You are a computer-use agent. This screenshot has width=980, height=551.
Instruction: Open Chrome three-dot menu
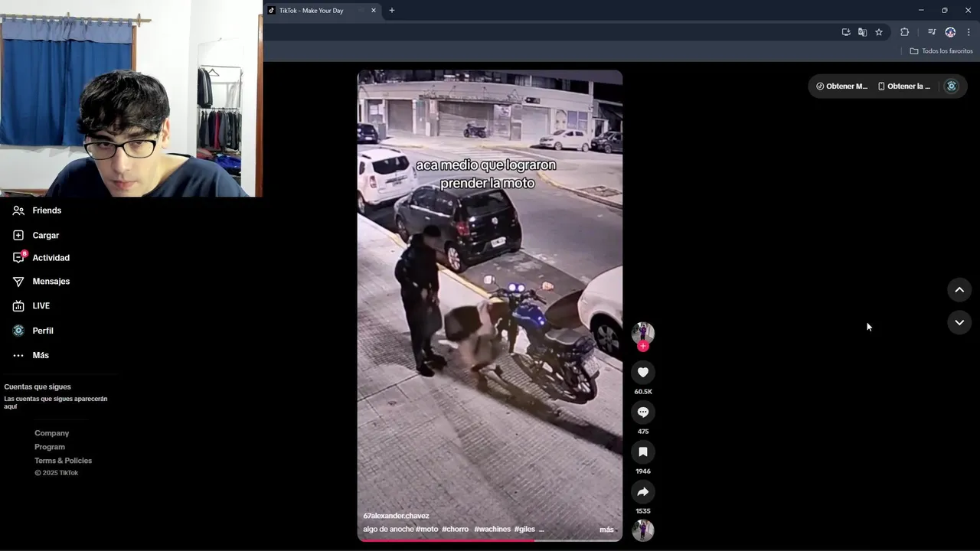pos(969,32)
